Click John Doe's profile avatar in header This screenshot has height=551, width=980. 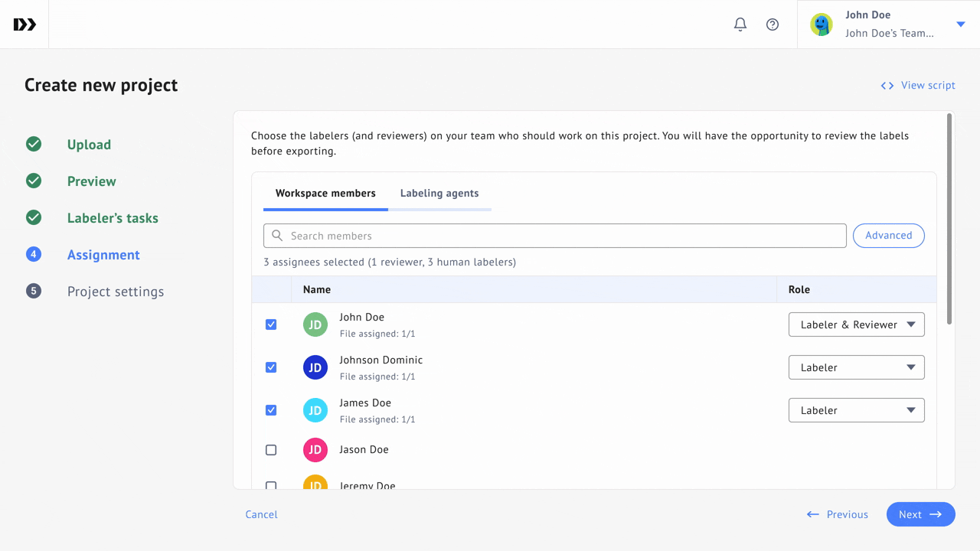click(822, 24)
